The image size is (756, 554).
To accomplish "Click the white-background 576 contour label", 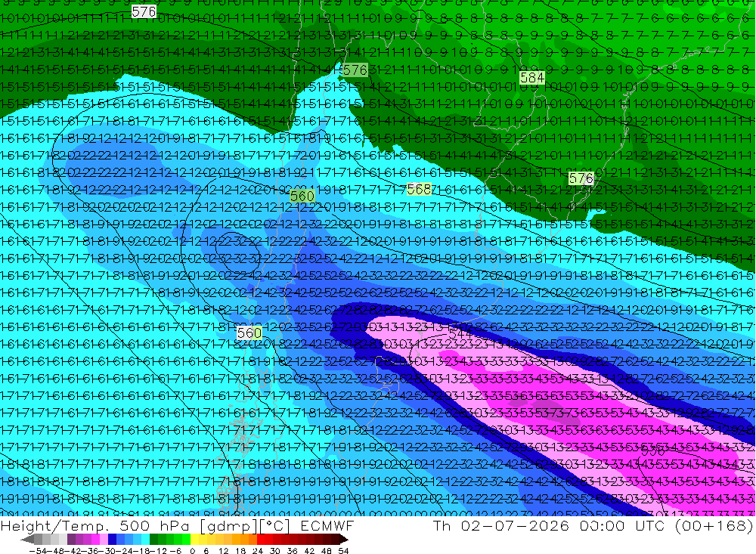I will tap(144, 11).
